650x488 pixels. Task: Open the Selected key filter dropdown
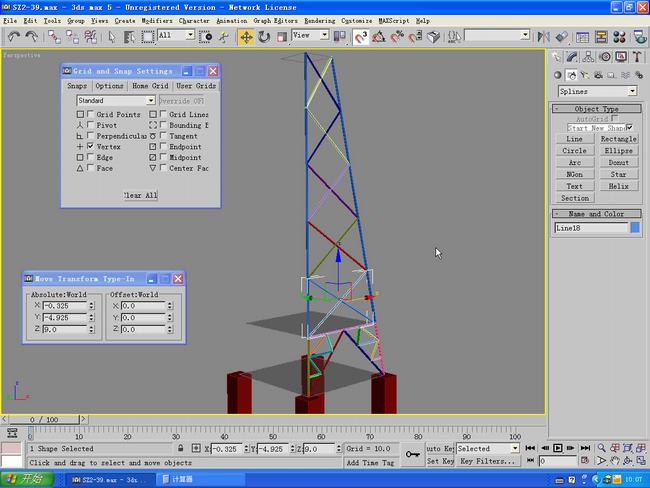point(488,448)
